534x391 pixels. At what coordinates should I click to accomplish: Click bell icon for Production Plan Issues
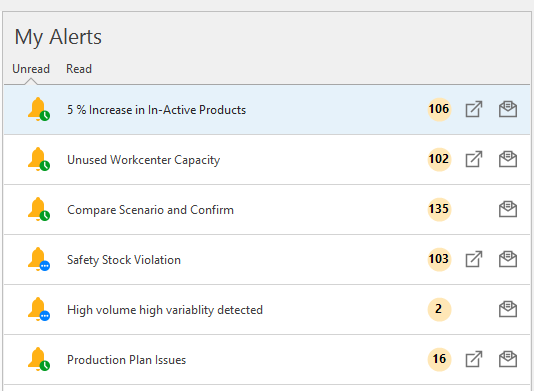click(x=39, y=359)
